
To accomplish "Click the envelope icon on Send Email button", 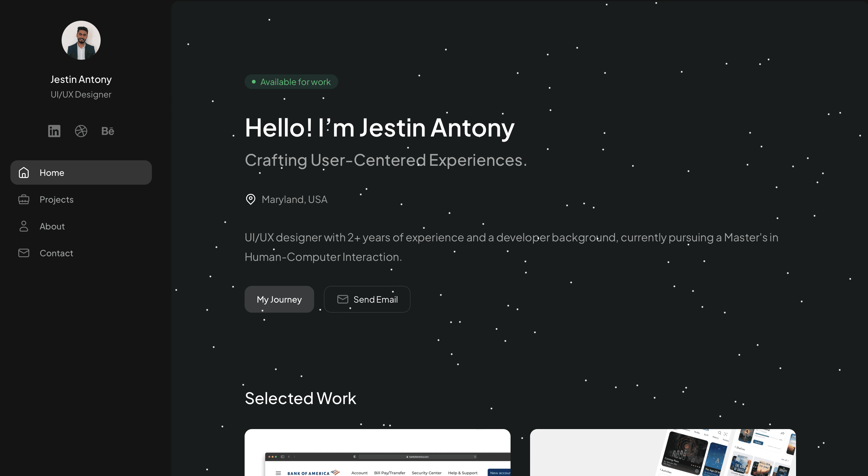I will 343,299.
